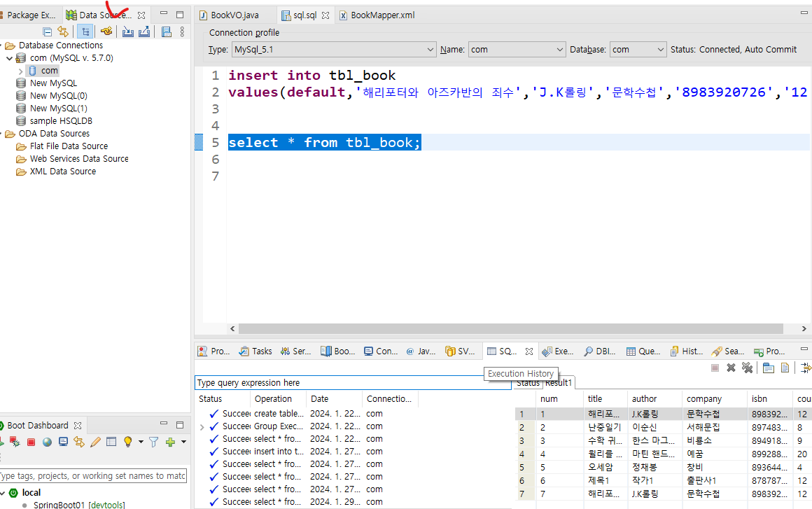Click Collapse All in Data Source Explorer
812x509 pixels.
[48, 32]
